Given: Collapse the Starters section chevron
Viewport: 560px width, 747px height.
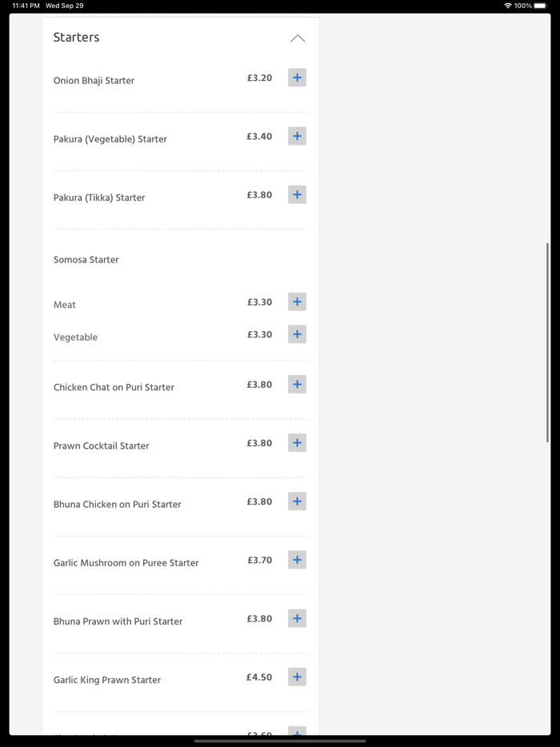Looking at the screenshot, I should pyautogui.click(x=298, y=38).
